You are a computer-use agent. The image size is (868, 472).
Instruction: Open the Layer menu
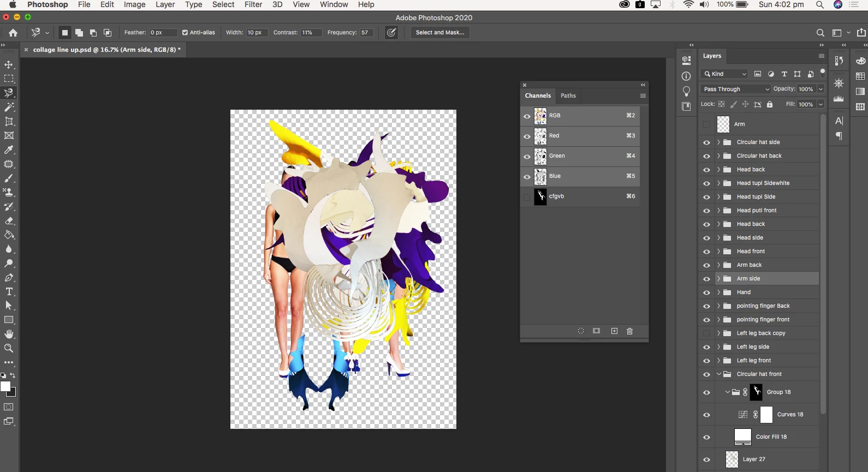[x=165, y=4]
